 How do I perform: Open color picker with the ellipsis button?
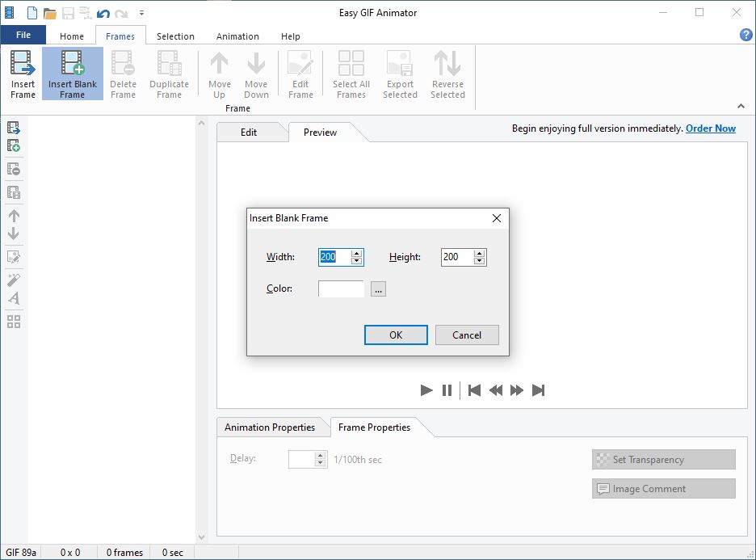tap(378, 289)
